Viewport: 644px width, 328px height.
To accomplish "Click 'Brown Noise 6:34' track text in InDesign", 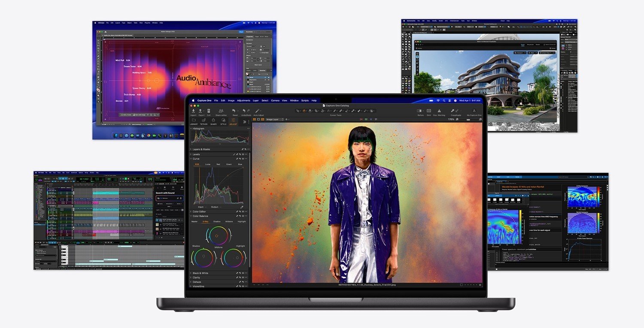I will 133,66.
